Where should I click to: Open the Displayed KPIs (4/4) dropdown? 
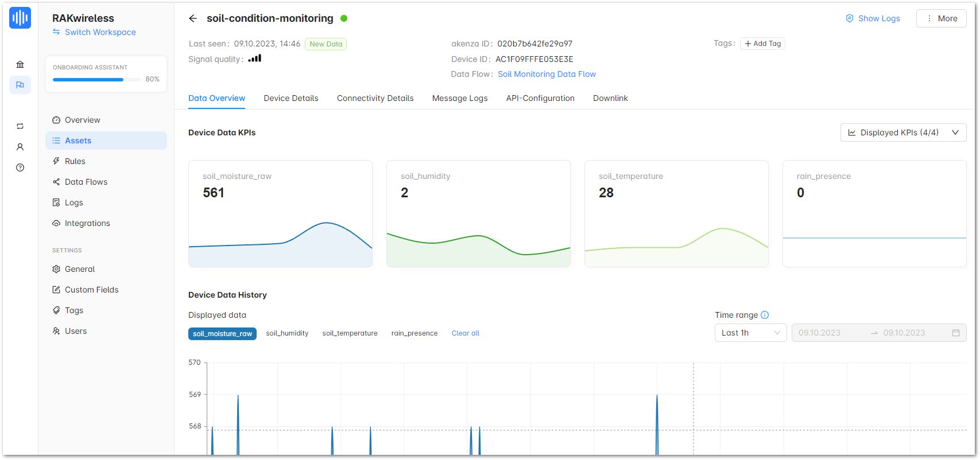[x=903, y=132]
